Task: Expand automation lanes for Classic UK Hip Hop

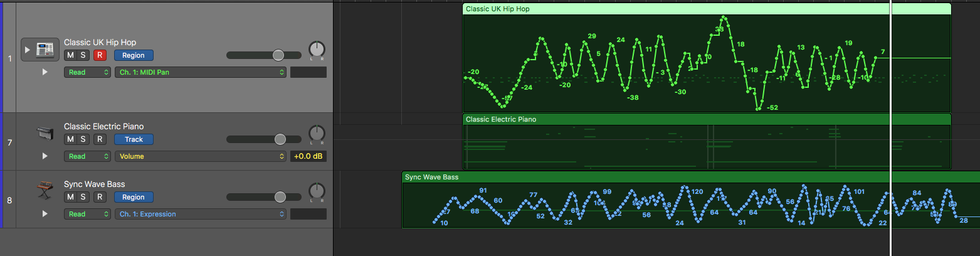Action: click(45, 72)
